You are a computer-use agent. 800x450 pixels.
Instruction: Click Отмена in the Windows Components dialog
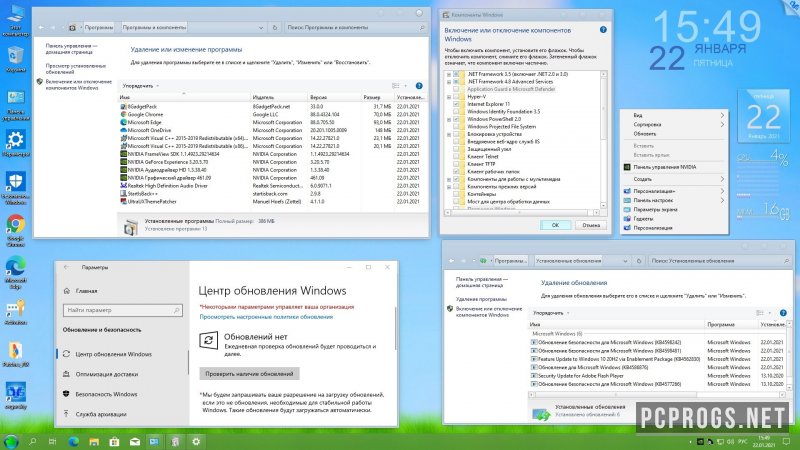tap(591, 225)
